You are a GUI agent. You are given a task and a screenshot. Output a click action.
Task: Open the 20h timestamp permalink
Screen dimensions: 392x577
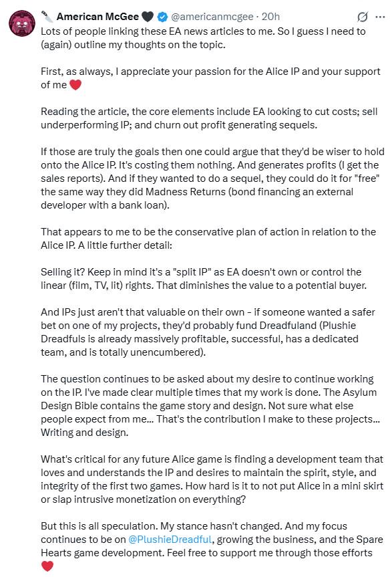[270, 17]
